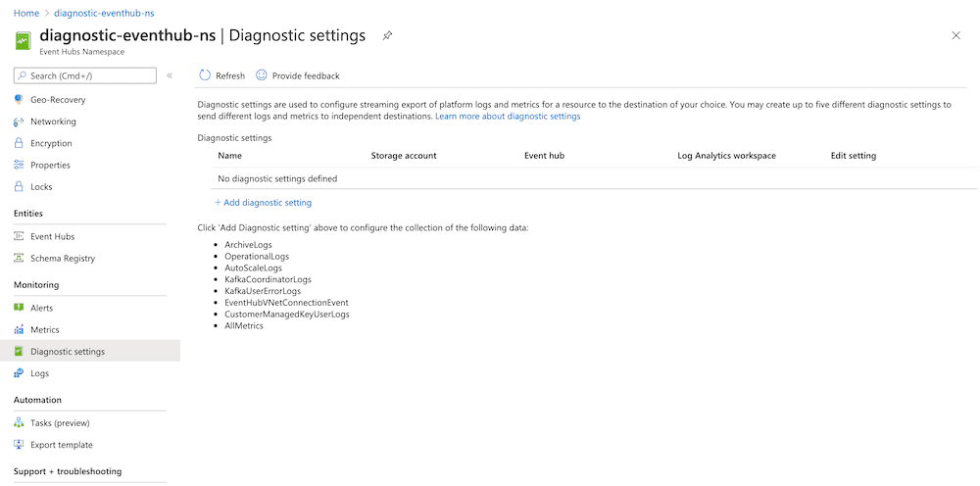Collapse the sidebar with double chevron

click(170, 76)
